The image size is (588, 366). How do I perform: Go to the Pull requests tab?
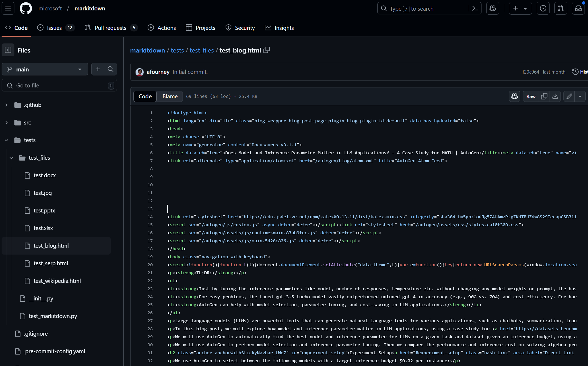111,28
